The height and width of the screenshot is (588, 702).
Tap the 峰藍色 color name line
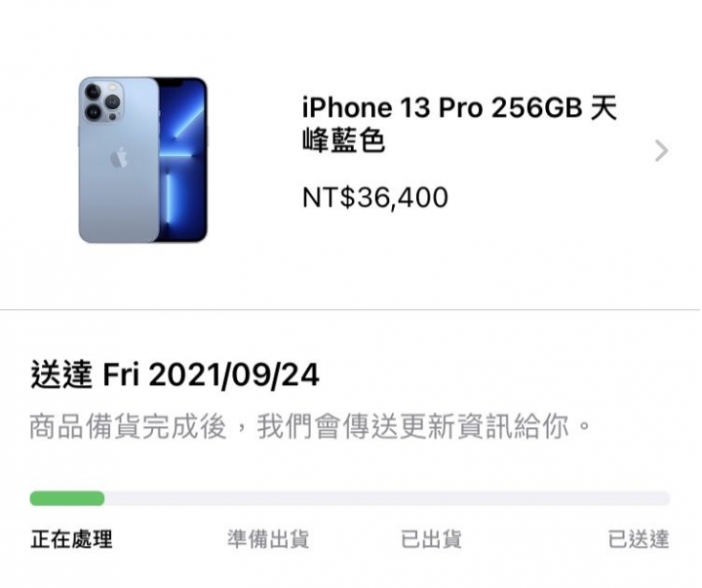[343, 140]
